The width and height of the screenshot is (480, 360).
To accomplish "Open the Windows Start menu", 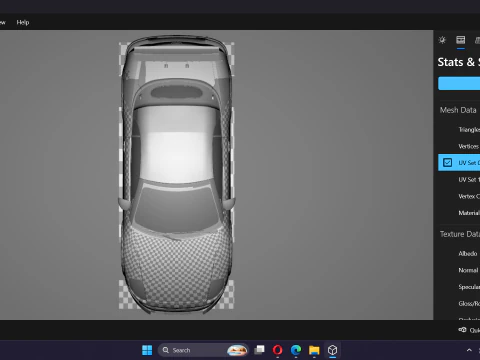I will [x=147, y=350].
